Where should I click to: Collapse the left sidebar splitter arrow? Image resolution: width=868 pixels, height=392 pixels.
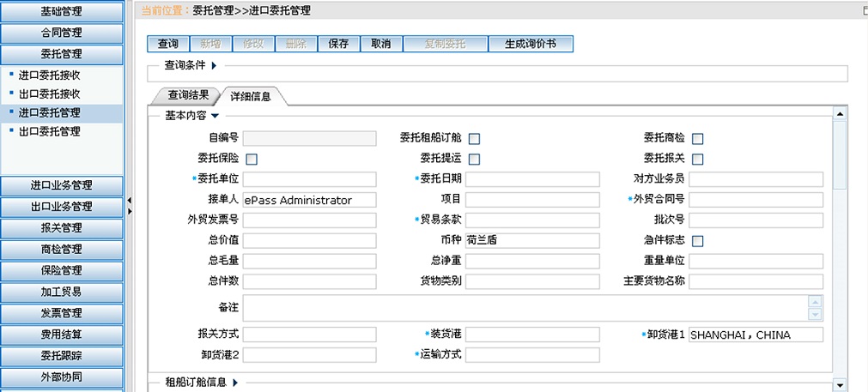pyautogui.click(x=129, y=200)
